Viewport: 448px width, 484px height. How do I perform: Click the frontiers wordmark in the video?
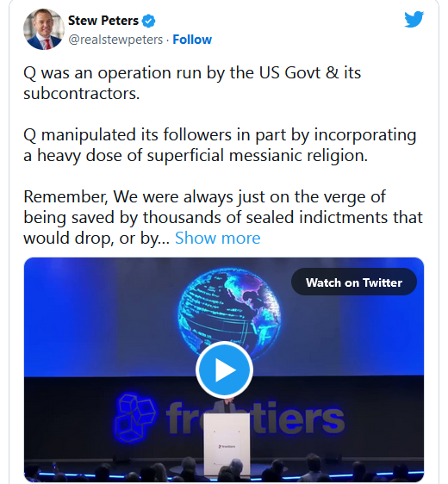(255, 418)
